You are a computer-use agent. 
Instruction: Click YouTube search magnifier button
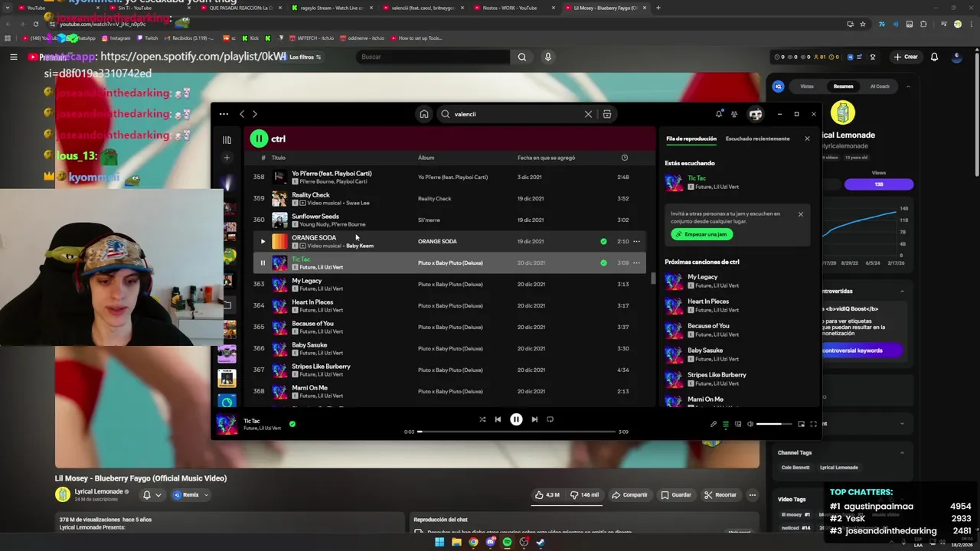(x=521, y=57)
